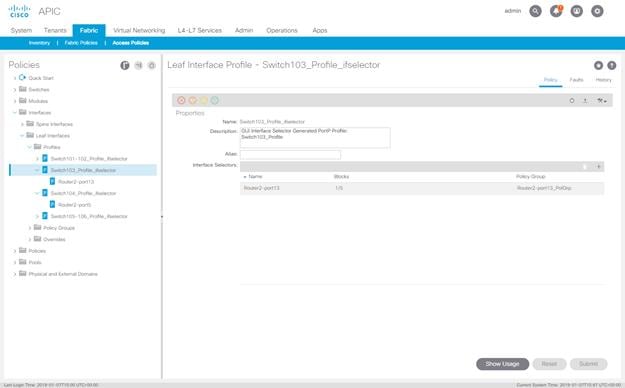Add an interface selector with plus icon
Screen dimensions: 625x388
click(598, 167)
